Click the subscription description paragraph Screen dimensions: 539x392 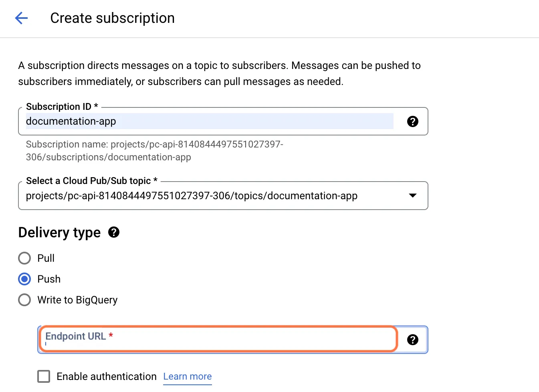click(x=219, y=73)
